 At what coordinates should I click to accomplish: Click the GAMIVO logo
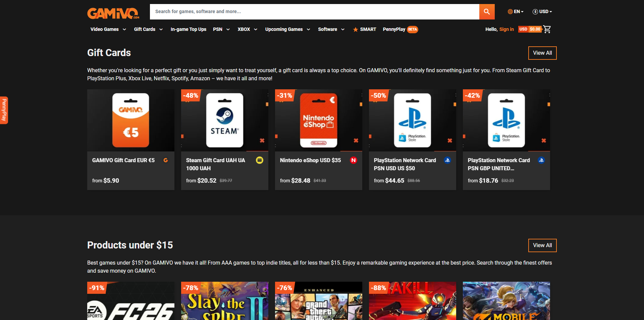pos(113,13)
